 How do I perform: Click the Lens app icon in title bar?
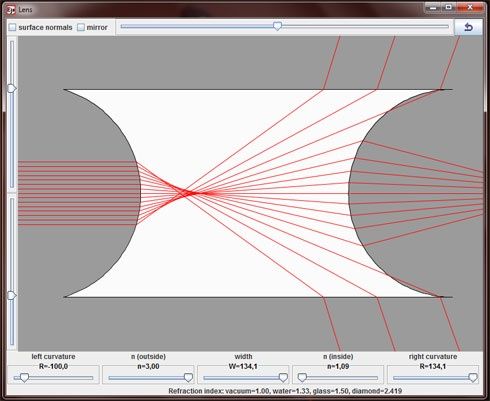(x=11, y=10)
